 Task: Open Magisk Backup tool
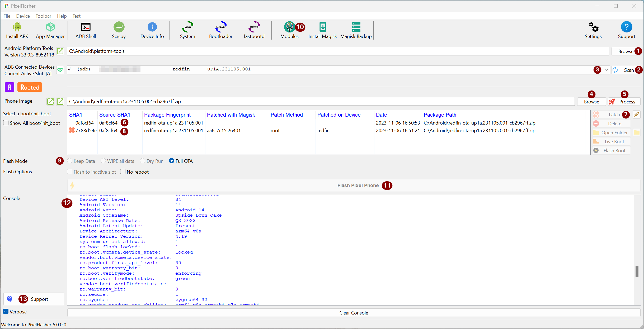(x=356, y=30)
